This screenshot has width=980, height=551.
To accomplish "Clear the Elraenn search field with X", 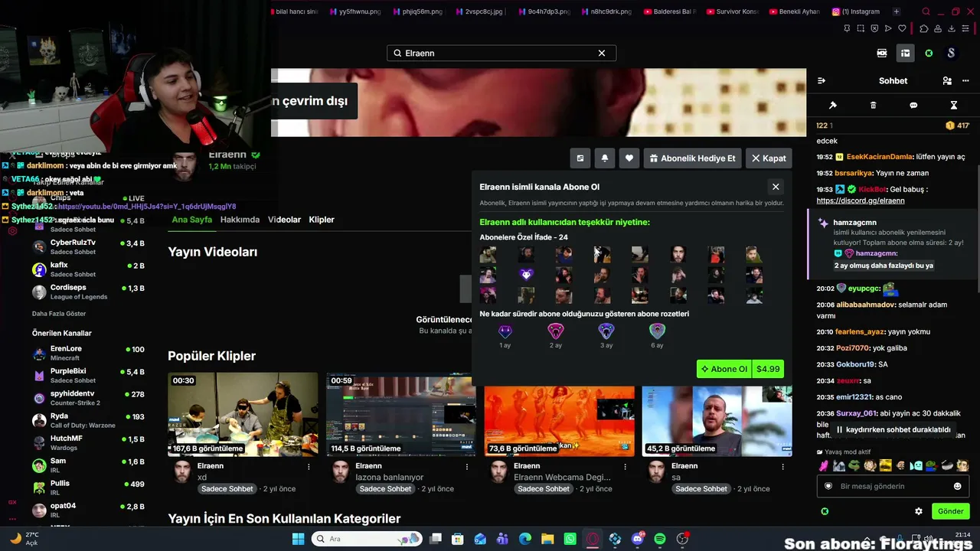I will point(602,53).
